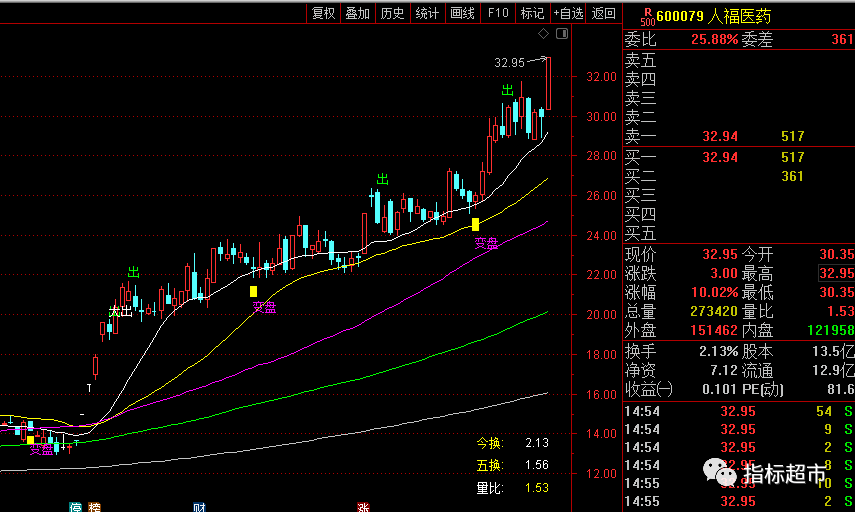Click the 榜 marker on the date axis
The image size is (855, 512).
click(94, 508)
